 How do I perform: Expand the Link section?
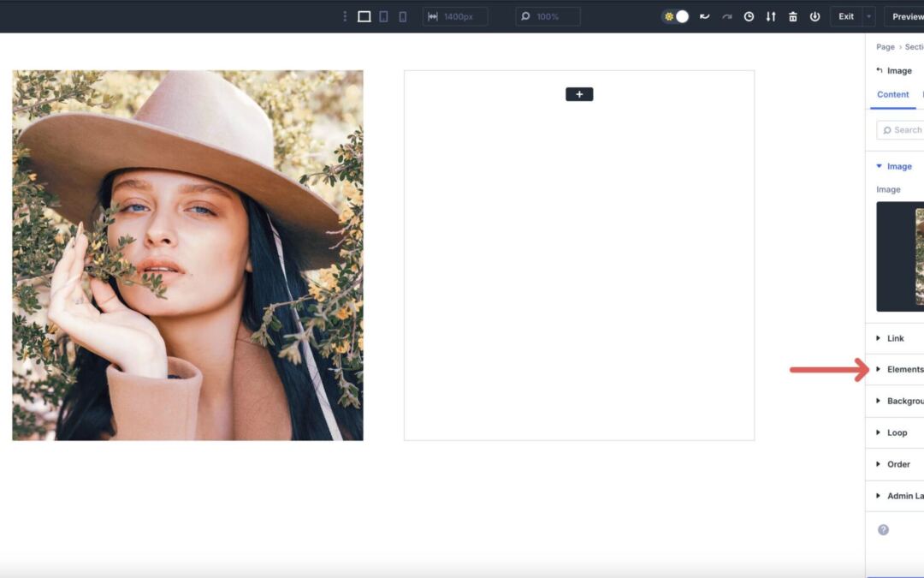tap(894, 338)
